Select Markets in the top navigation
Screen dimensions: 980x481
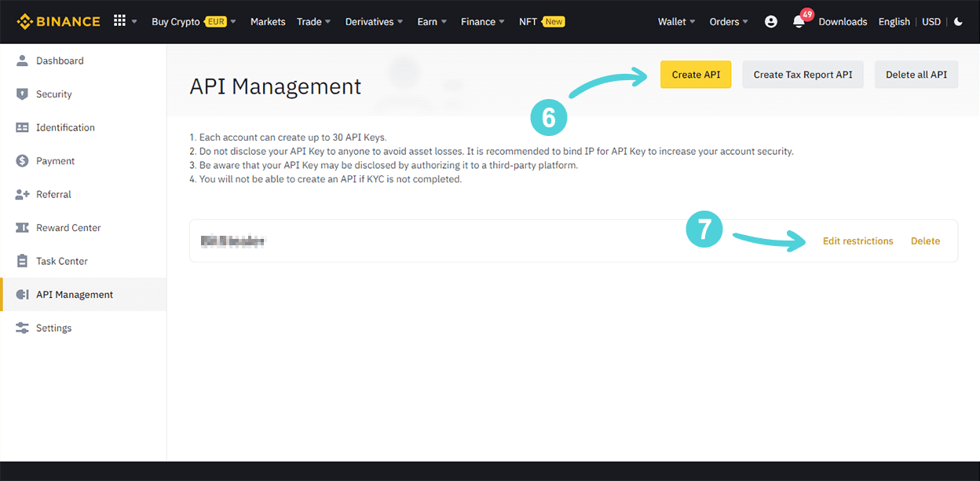[x=268, y=21]
